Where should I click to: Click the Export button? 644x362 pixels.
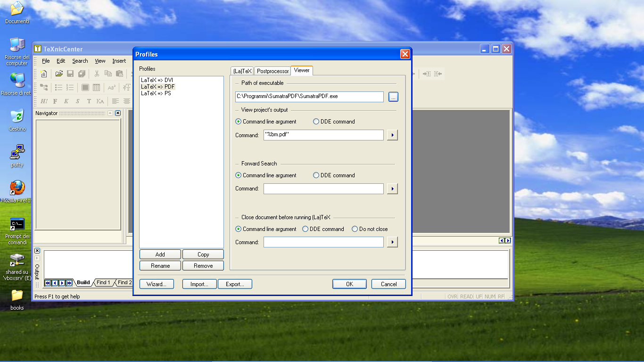coord(235,284)
